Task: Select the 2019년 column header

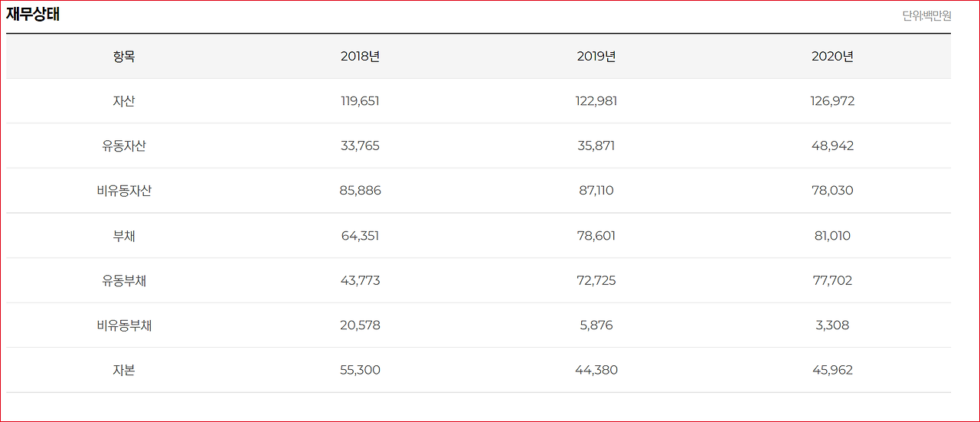Action: tap(596, 57)
